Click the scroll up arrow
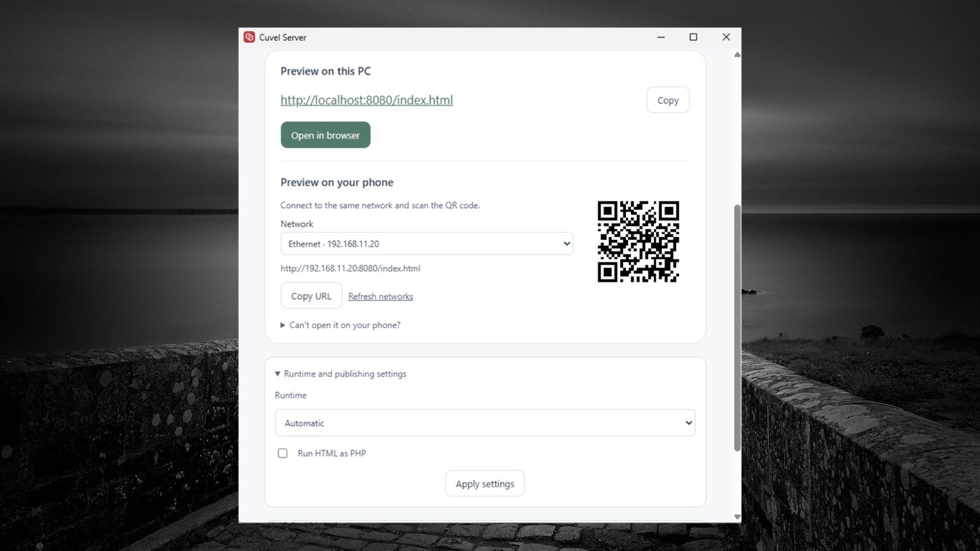The width and height of the screenshot is (980, 551). [x=737, y=55]
